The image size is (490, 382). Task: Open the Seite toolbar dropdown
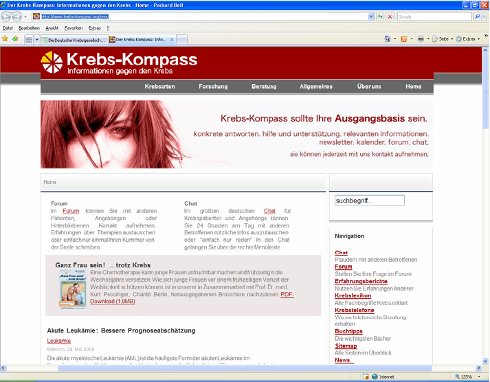point(442,39)
